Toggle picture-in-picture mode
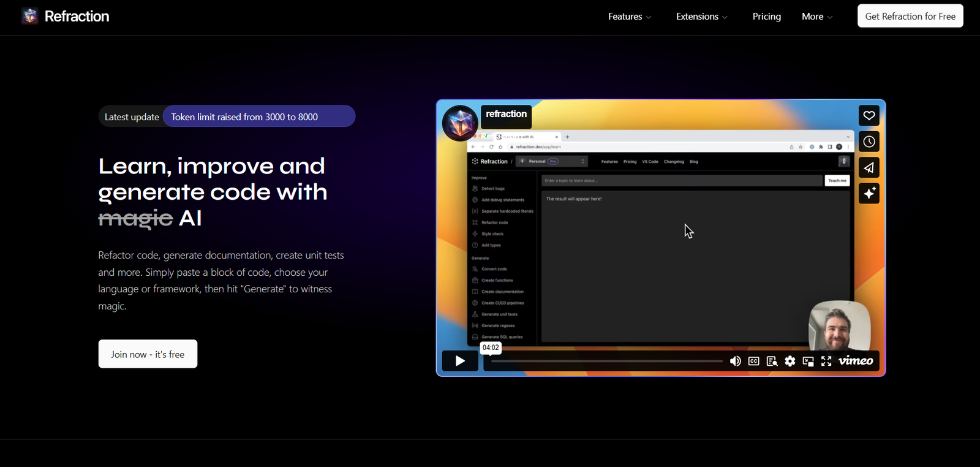Screen dimensions: 980x467 tap(809, 361)
